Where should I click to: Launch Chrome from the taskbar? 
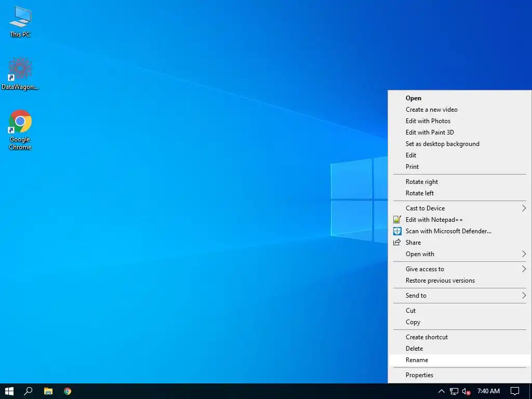pos(68,391)
